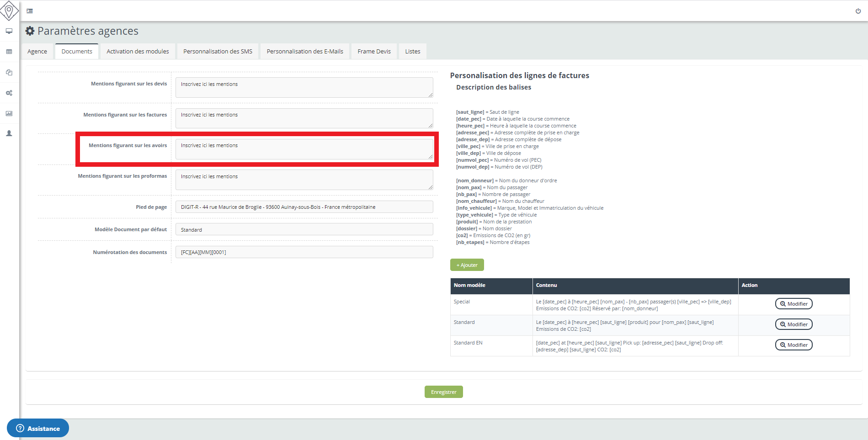Select the Personnalisation des SMS tab
Viewport: 868px width, 440px height.
(x=218, y=52)
